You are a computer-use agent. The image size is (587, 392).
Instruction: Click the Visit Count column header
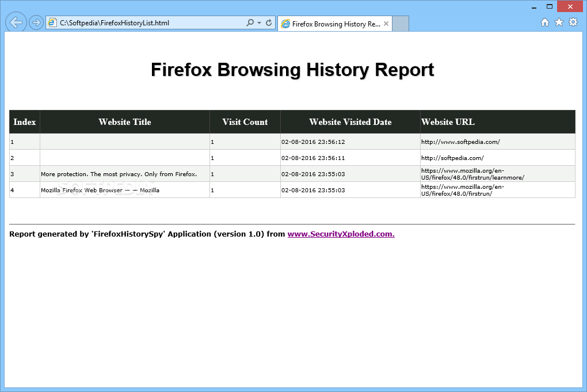(x=245, y=122)
